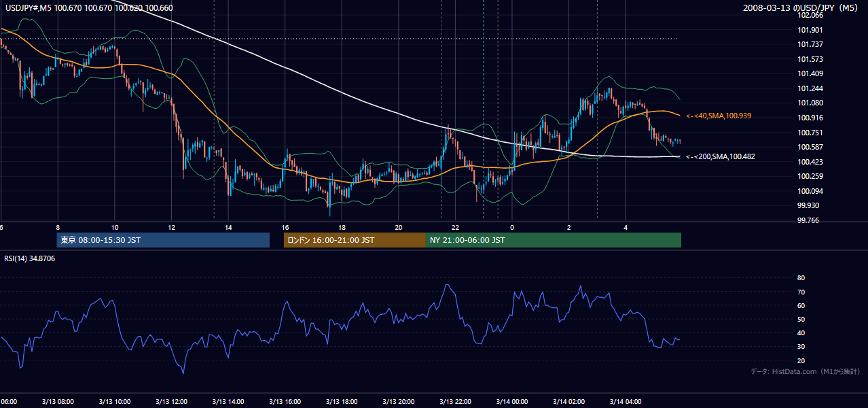This screenshot has width=868, height=408.
Task: Click hour label 4 below the price chart
Action: point(626,228)
